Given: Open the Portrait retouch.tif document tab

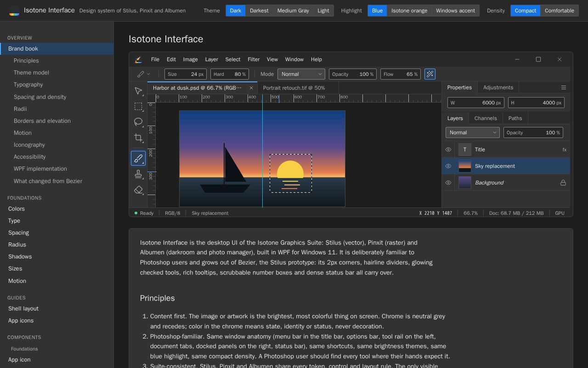Looking at the screenshot, I should [298, 88].
